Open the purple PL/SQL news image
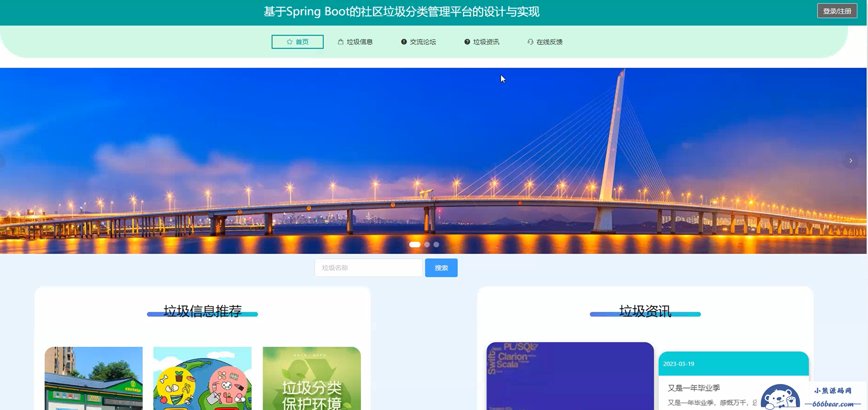This screenshot has height=410, width=868. pyautogui.click(x=570, y=376)
